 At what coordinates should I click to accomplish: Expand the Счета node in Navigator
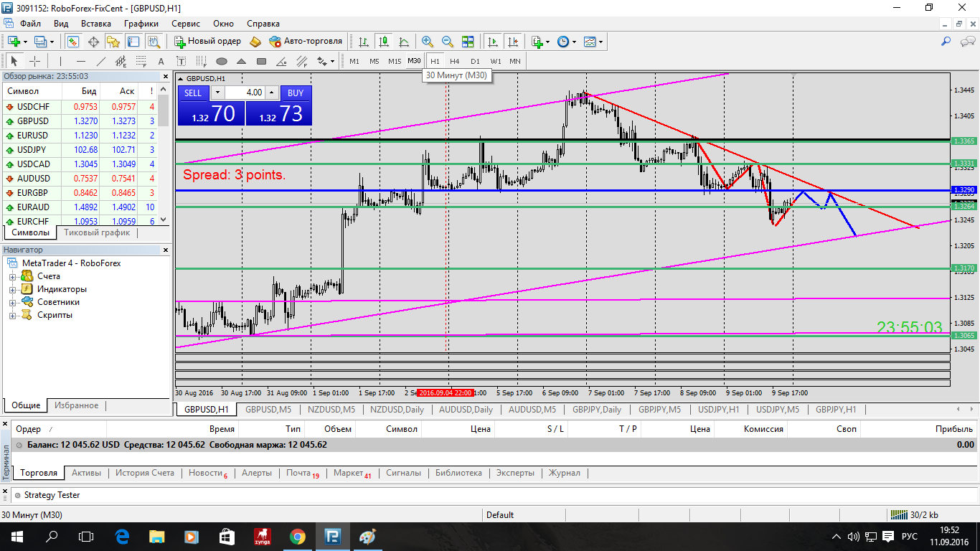pos(12,276)
